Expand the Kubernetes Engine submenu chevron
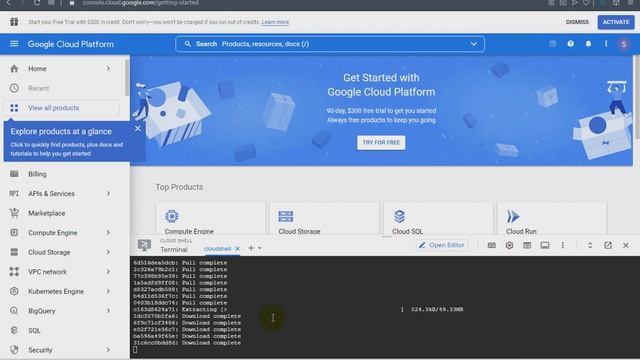This screenshot has width=640, height=360. (108, 291)
